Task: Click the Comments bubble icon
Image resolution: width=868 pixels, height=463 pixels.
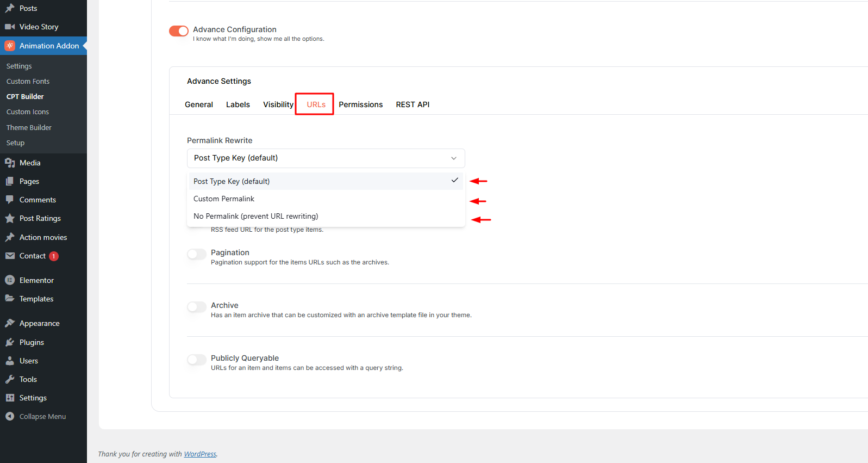Action: pos(10,200)
